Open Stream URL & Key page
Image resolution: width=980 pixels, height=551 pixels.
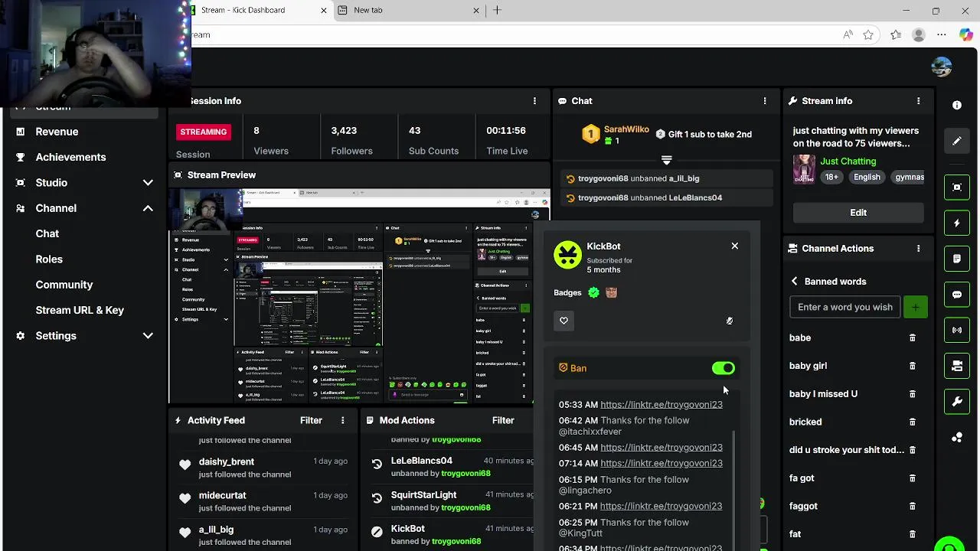[x=80, y=310]
